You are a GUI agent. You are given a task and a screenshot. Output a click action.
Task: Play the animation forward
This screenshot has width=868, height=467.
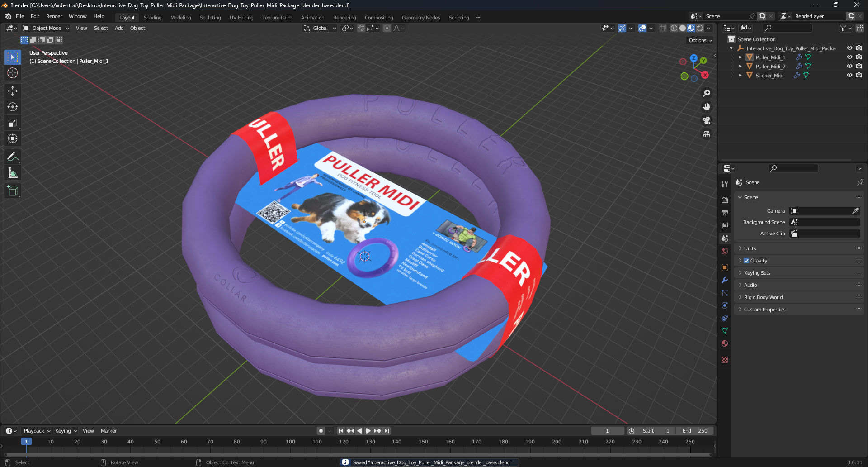(368, 431)
